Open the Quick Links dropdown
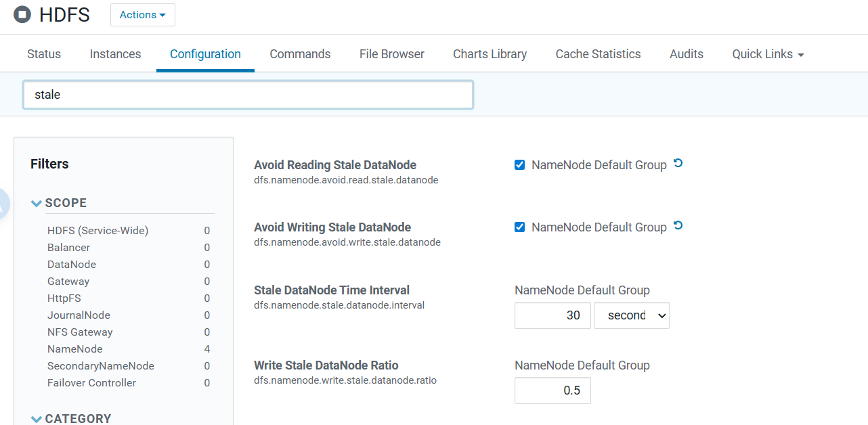Screen dimensions: 868x425 click(x=767, y=54)
